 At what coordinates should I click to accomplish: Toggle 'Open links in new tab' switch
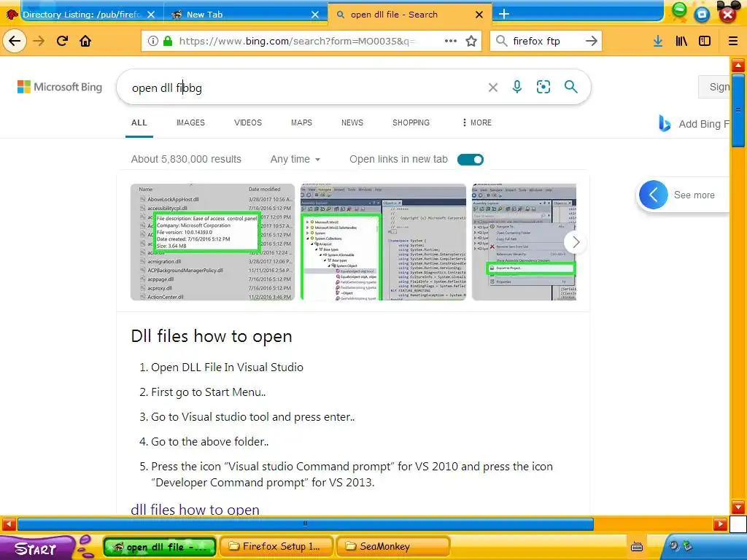click(471, 160)
